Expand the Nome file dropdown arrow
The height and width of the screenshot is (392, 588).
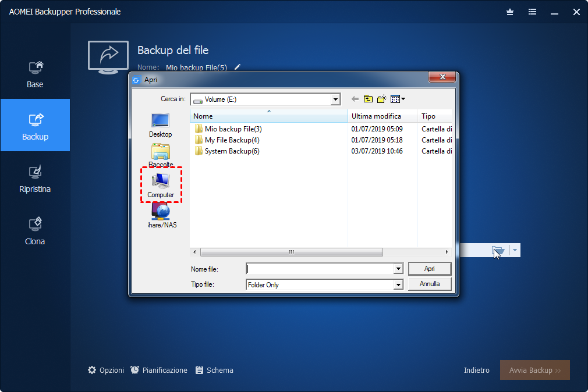(398, 269)
